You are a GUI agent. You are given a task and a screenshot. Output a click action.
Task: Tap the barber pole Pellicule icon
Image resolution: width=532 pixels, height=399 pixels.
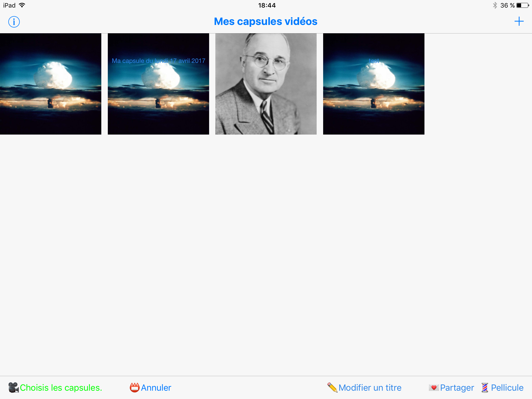(485, 388)
